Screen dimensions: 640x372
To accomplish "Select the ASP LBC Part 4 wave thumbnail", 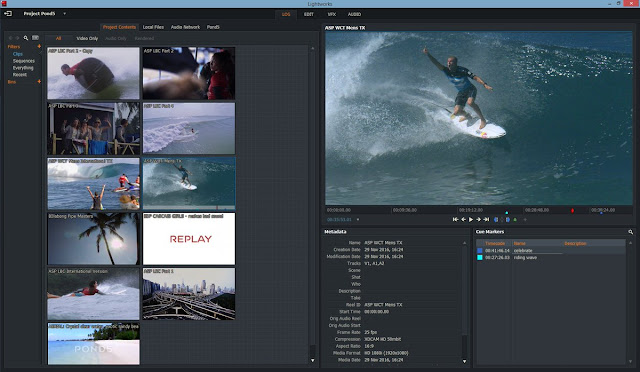I will click(x=189, y=128).
